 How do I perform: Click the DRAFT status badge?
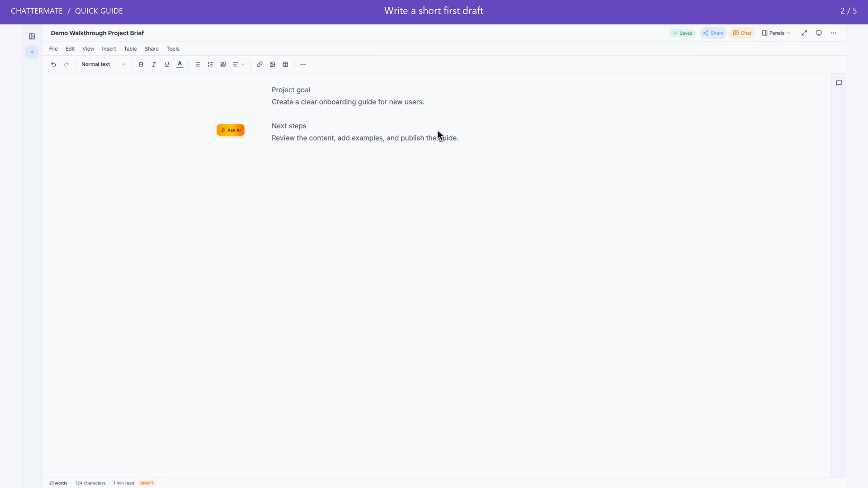147,483
